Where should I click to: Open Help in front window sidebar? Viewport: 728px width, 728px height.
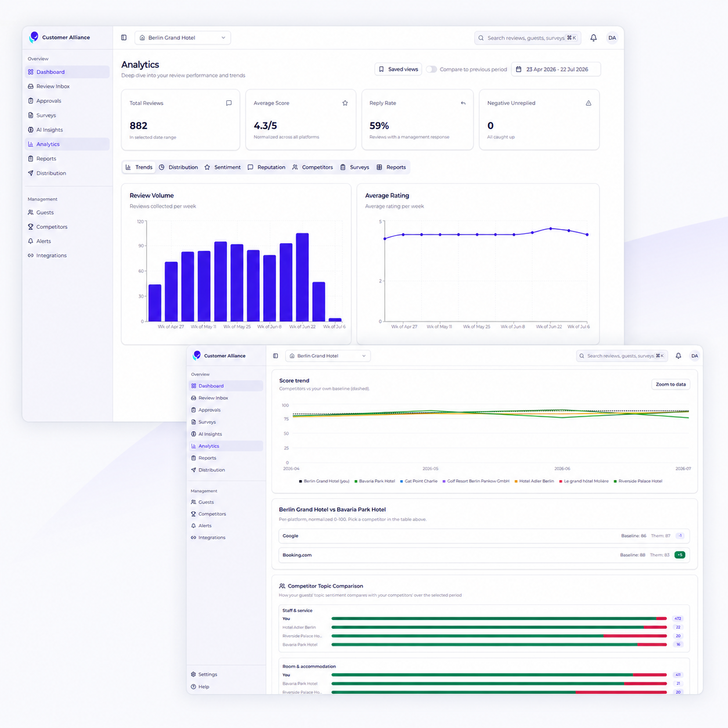(x=226, y=687)
